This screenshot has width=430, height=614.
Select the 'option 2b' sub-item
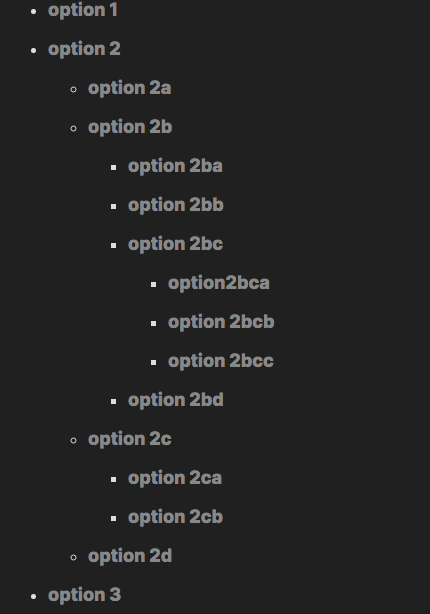tap(130, 128)
